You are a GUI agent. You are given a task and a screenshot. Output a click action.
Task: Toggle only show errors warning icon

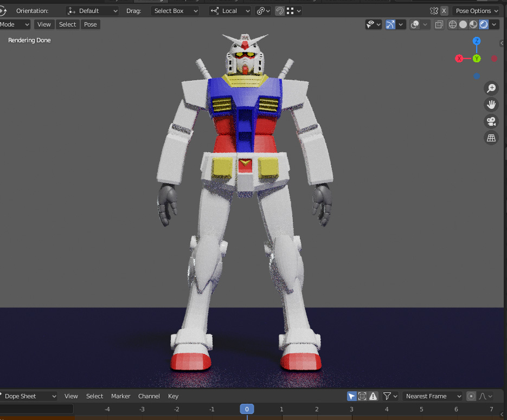(x=373, y=396)
